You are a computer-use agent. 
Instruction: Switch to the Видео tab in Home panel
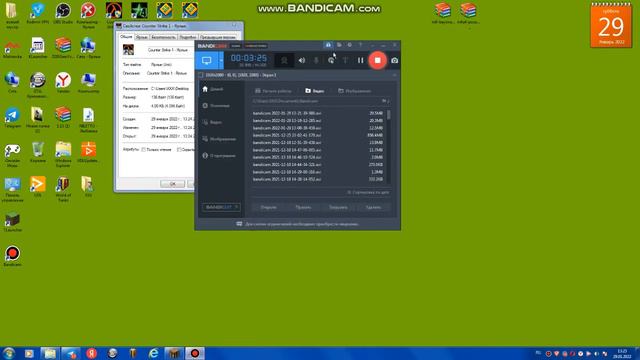pyautogui.click(x=315, y=91)
